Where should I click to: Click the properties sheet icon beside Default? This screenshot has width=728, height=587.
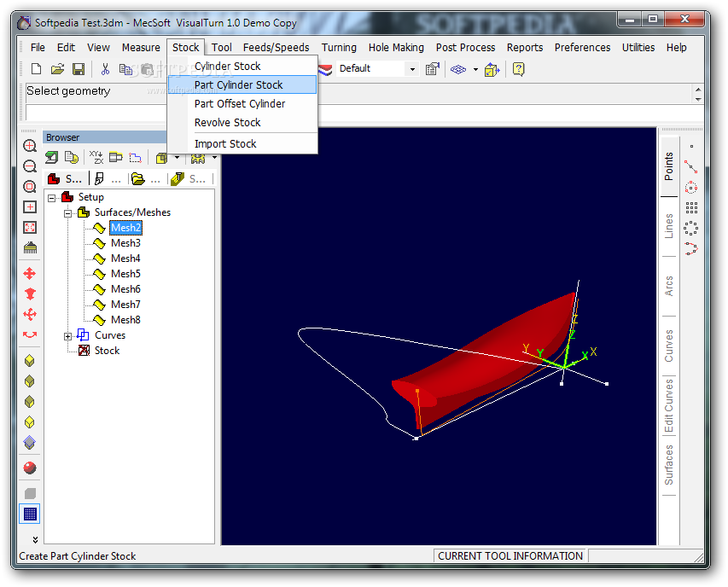432,69
